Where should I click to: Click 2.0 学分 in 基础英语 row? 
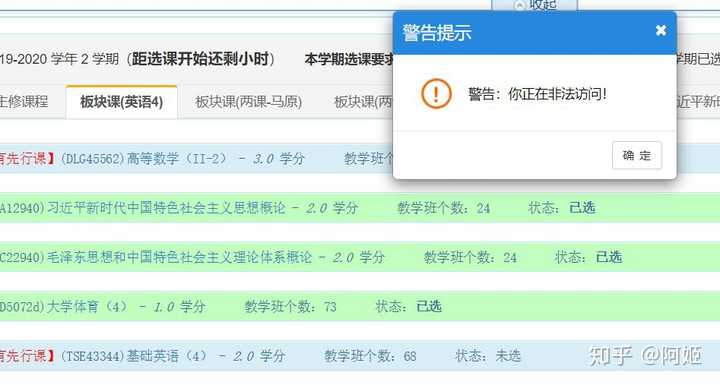259,356
